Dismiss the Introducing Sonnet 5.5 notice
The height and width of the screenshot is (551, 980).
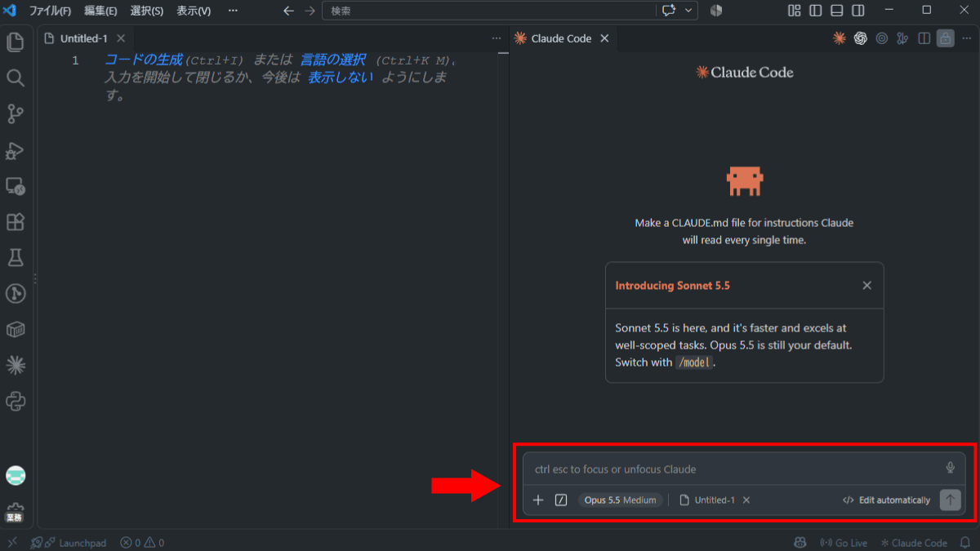tap(867, 286)
